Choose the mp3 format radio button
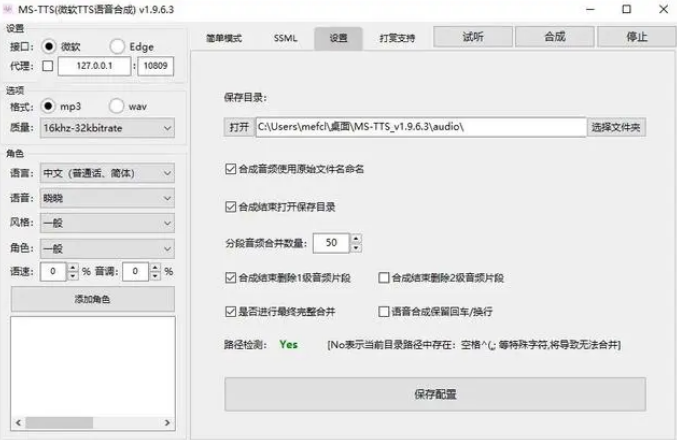The height and width of the screenshot is (440, 677). [x=48, y=106]
